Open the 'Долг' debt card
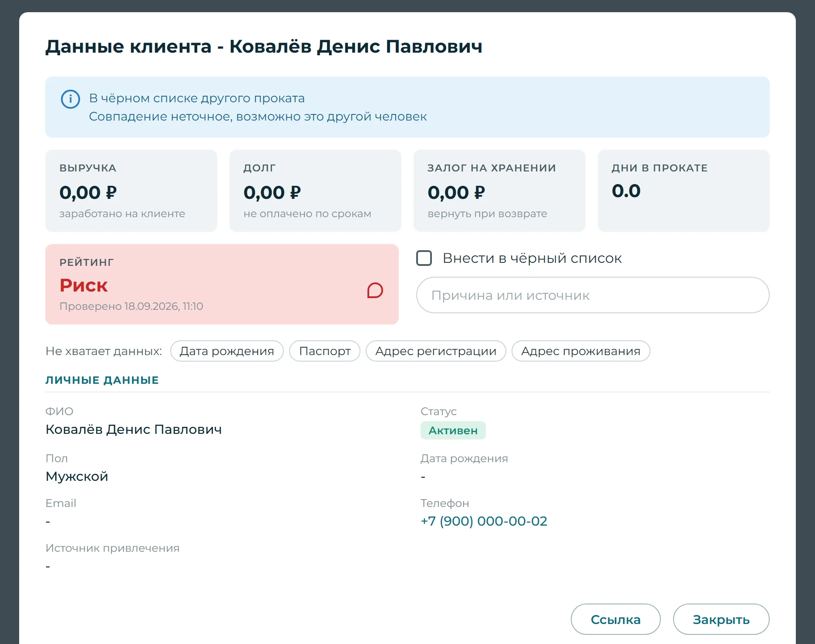 tap(315, 191)
